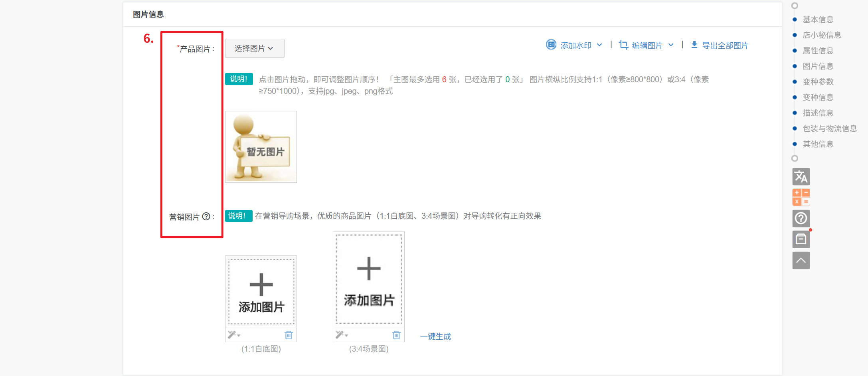Open the box icon with red dot
Screen dimensions: 868x376
point(801,239)
